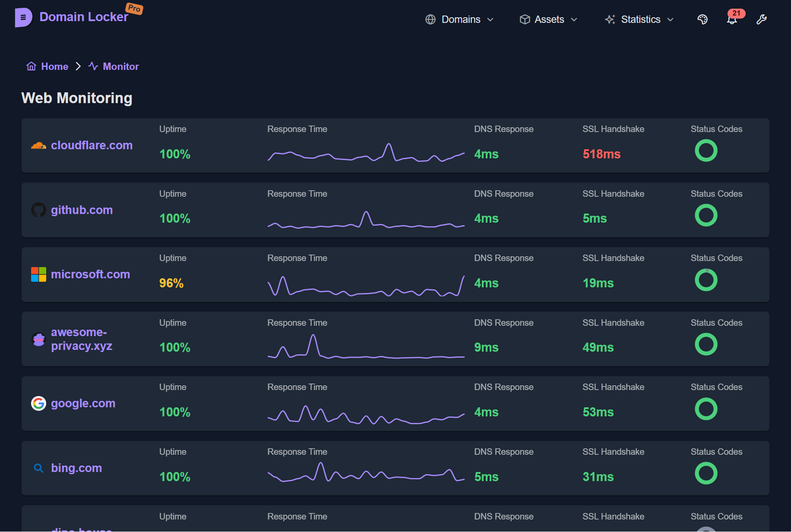The height and width of the screenshot is (532, 791).
Task: Click the globe icon beside Domains
Action: [x=430, y=19]
